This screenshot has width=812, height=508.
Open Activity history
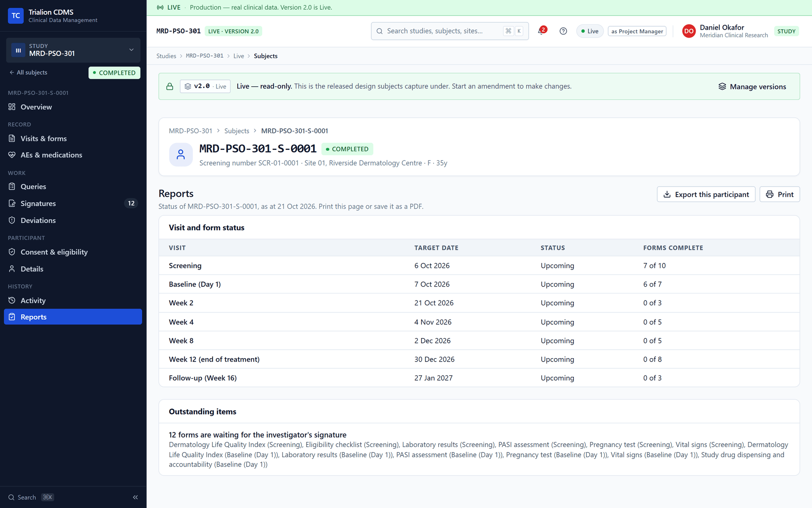[73, 301]
